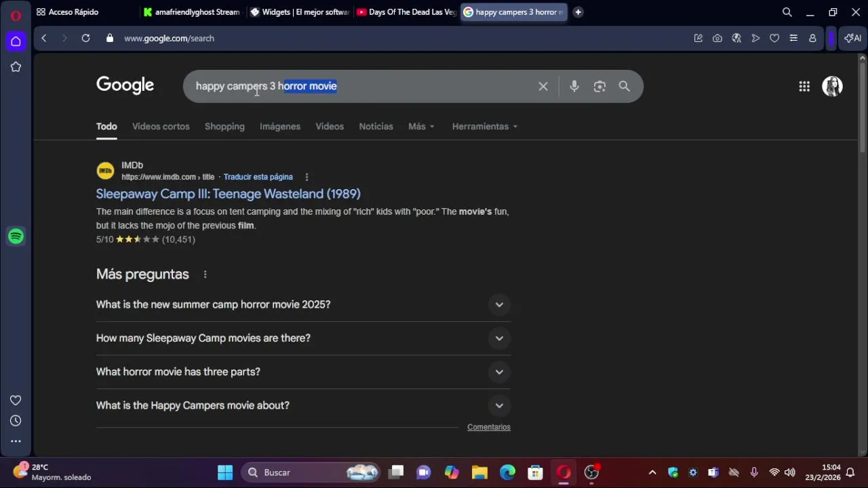Screen dimensions: 868x488
Task: Select the Noticias search filter
Action: point(376,127)
